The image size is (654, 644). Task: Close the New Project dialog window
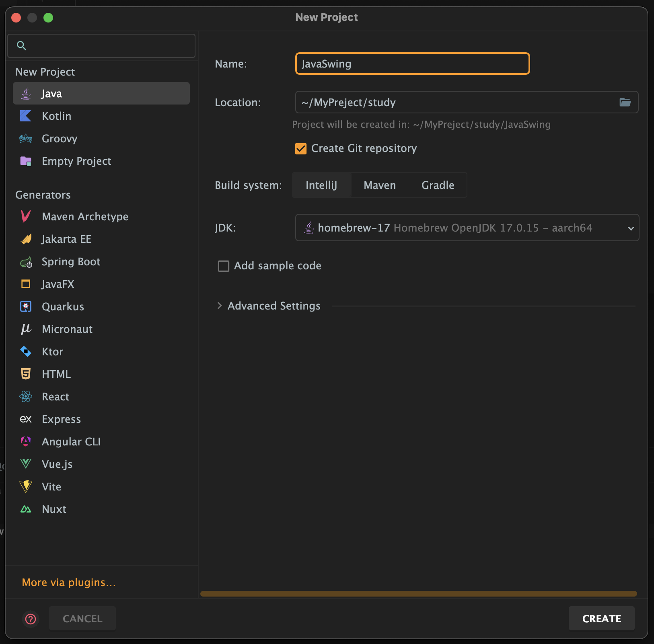[x=16, y=18]
